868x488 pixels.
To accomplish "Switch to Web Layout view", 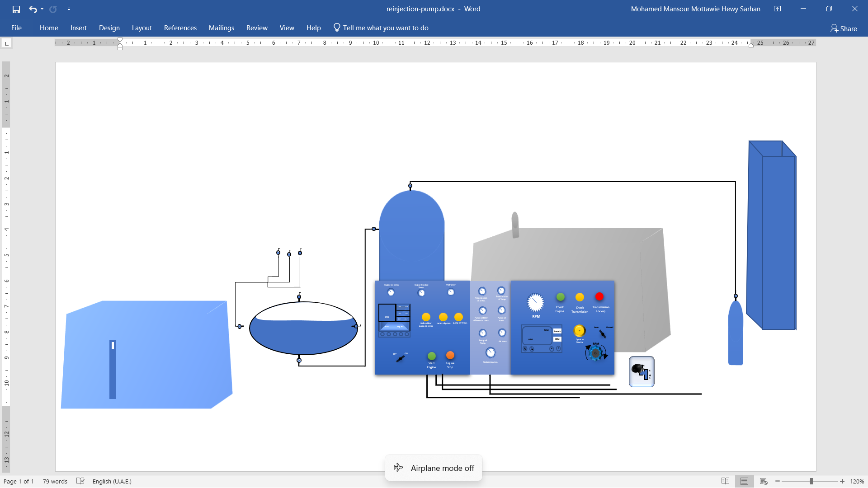I will 764,481.
